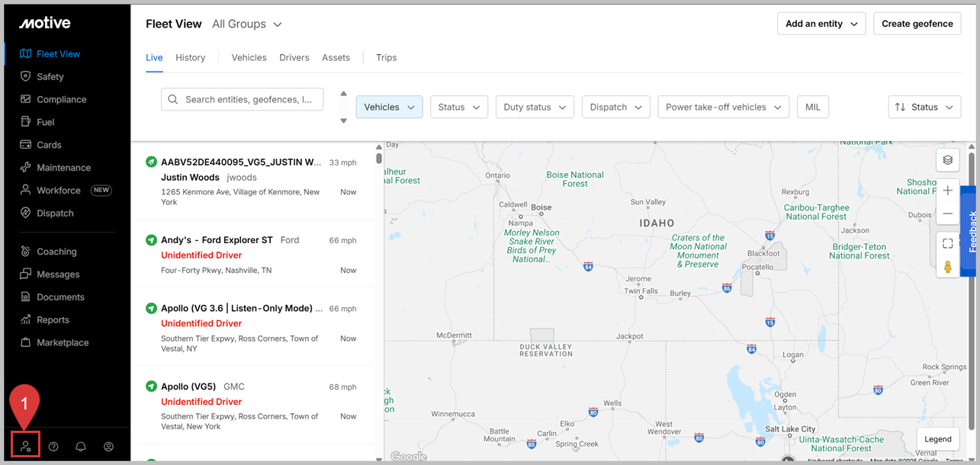Click the Messages chat icon
This screenshot has height=465, width=980.
click(x=25, y=274)
